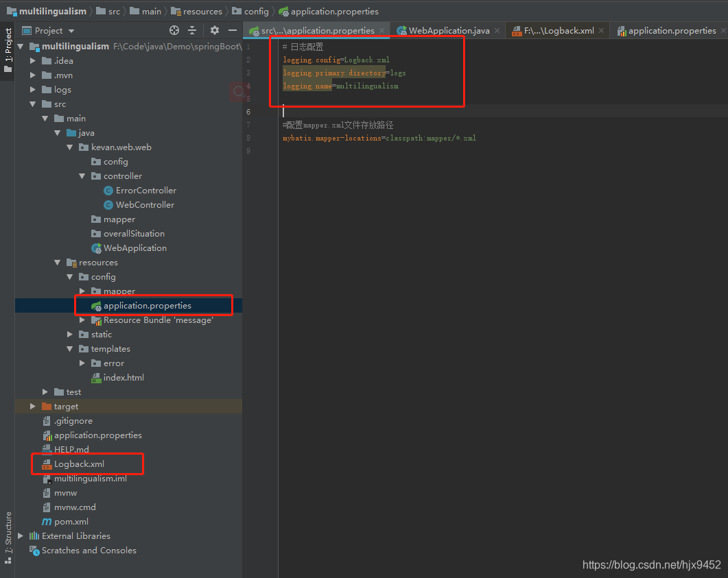Click line 8 mybatis.mapper-locations property

click(x=379, y=138)
